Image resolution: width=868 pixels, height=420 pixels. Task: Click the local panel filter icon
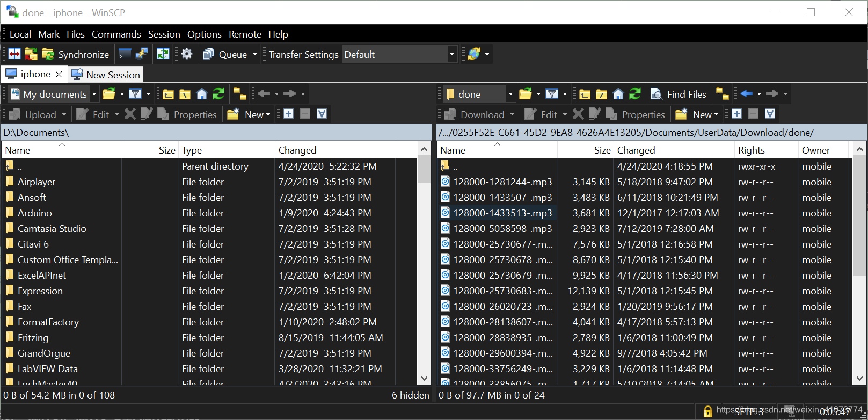click(135, 94)
